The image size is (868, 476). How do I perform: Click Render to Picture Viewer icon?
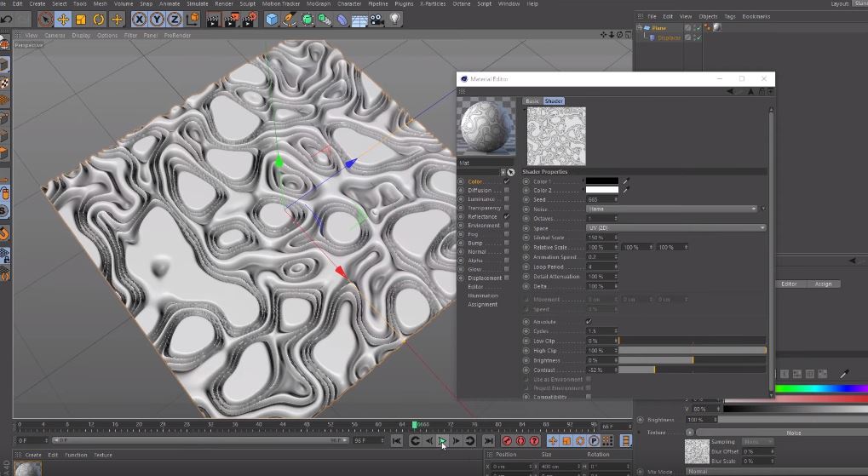click(x=232, y=20)
